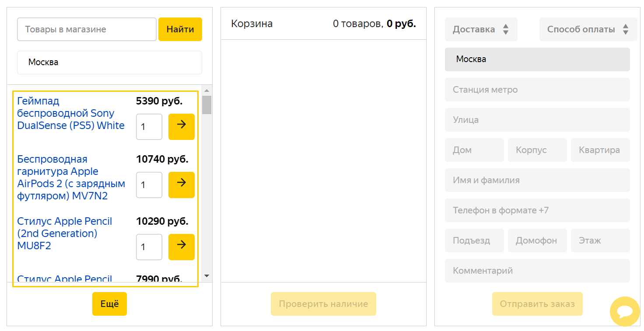Image resolution: width=644 pixels, height=331 pixels.
Task: Click the 0 товаров, 0 руб. cart total
Action: (374, 24)
